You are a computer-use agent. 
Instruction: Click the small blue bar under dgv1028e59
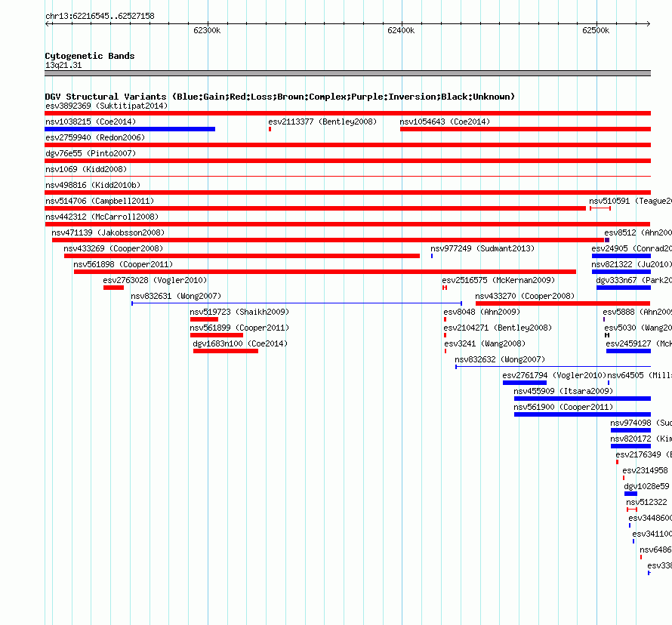pos(631,494)
